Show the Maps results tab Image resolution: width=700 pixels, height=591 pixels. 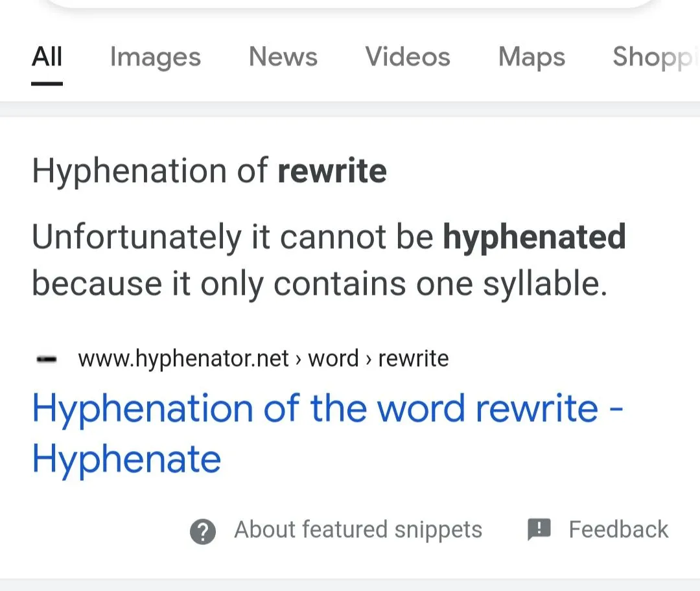pos(531,57)
